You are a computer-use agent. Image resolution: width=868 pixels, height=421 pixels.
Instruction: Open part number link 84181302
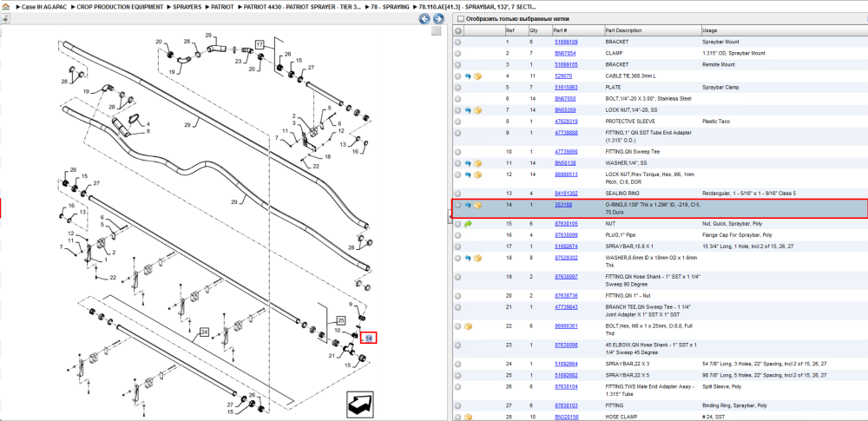pos(566,194)
